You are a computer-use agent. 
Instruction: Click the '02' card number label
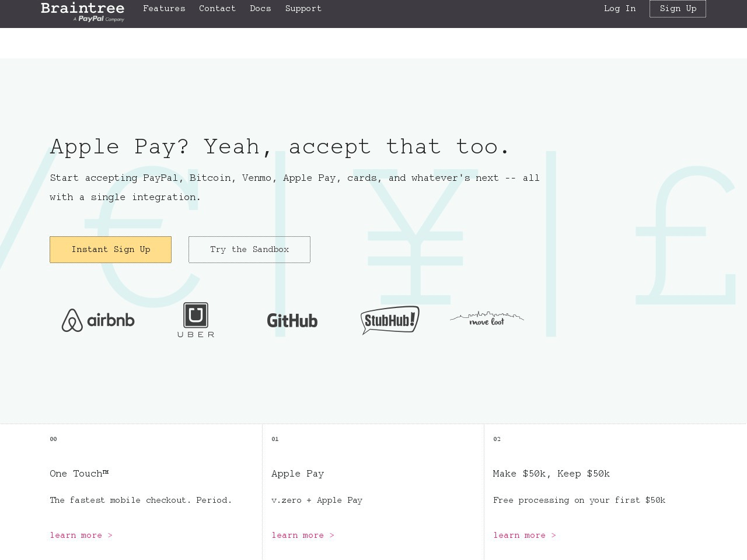(497, 439)
